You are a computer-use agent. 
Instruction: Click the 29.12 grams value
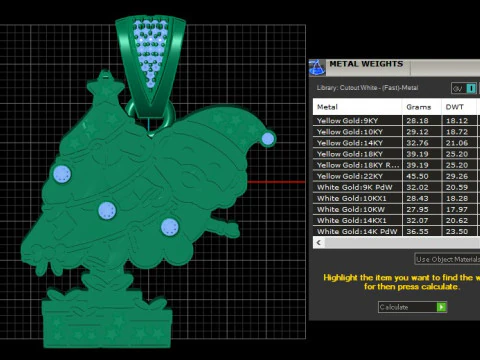[x=417, y=132]
